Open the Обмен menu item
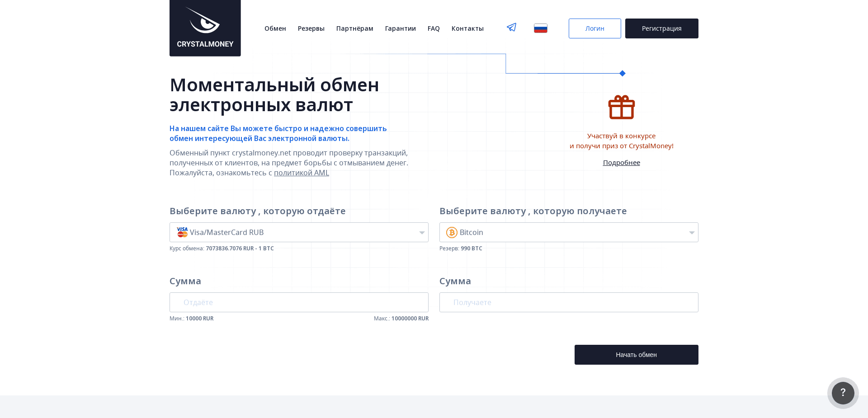Image resolution: width=868 pixels, height=418 pixels. point(275,28)
